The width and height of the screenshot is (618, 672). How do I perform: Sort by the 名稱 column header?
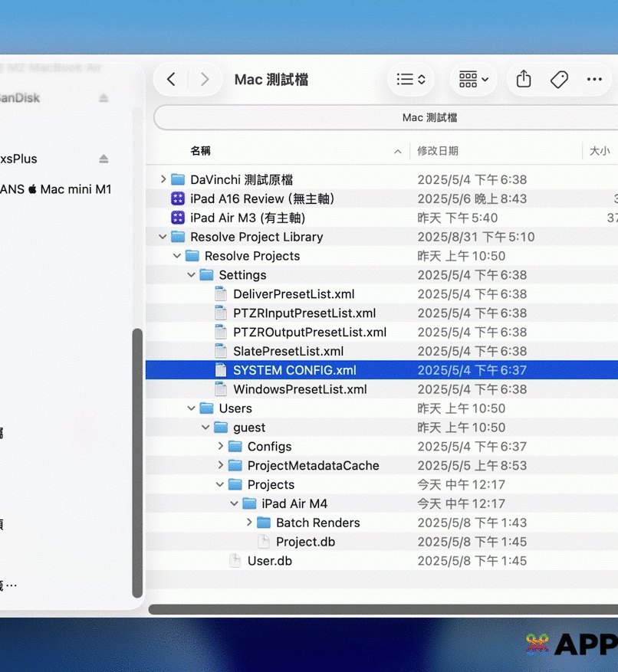click(x=201, y=151)
